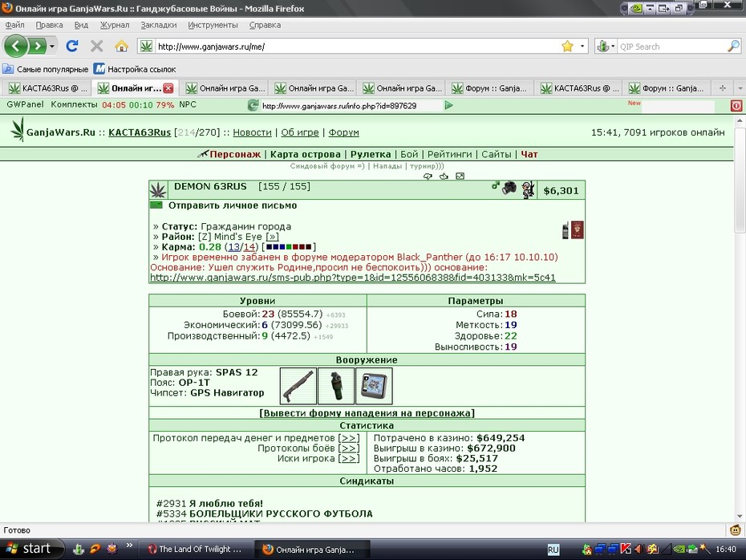Click the mobile phone icon in profile
Screen dimensions: 746x560
pyautogui.click(x=566, y=230)
